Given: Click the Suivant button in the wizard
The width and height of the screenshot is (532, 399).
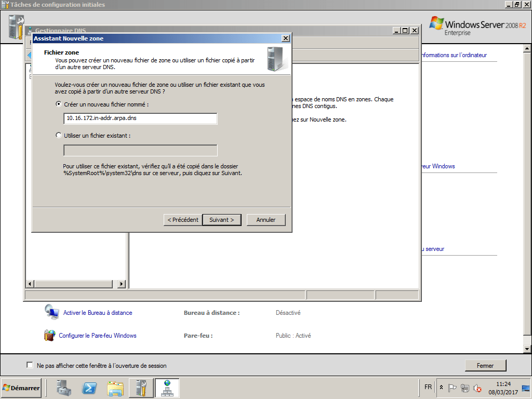Looking at the screenshot, I should 222,220.
